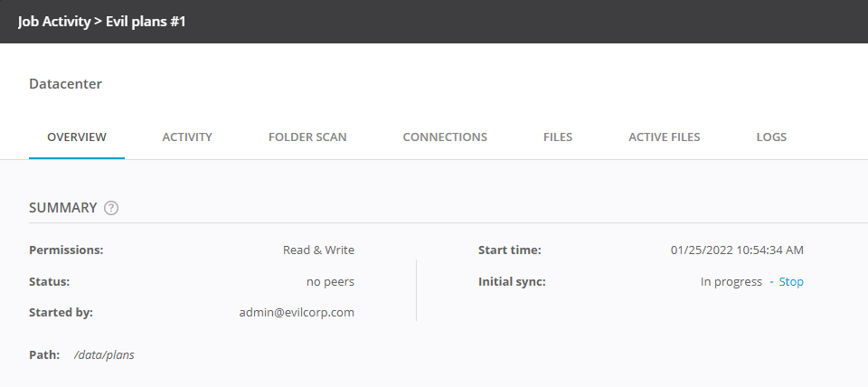Select the Overview tab
The height and width of the screenshot is (387, 868).
tap(77, 137)
